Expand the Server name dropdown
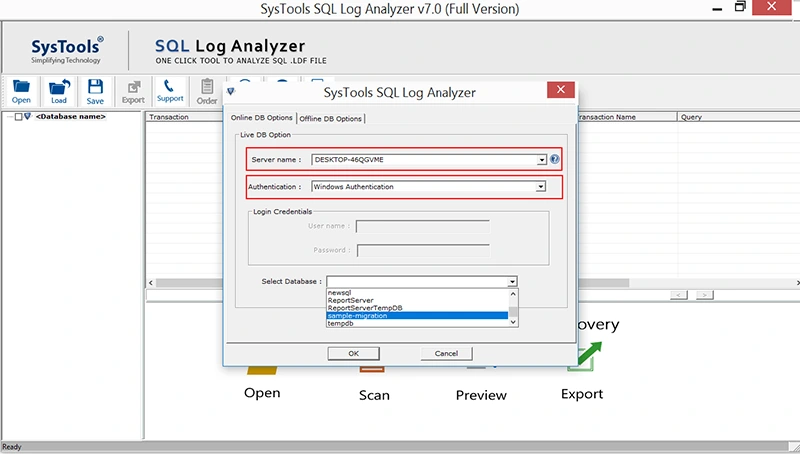The height and width of the screenshot is (454, 800). point(541,160)
